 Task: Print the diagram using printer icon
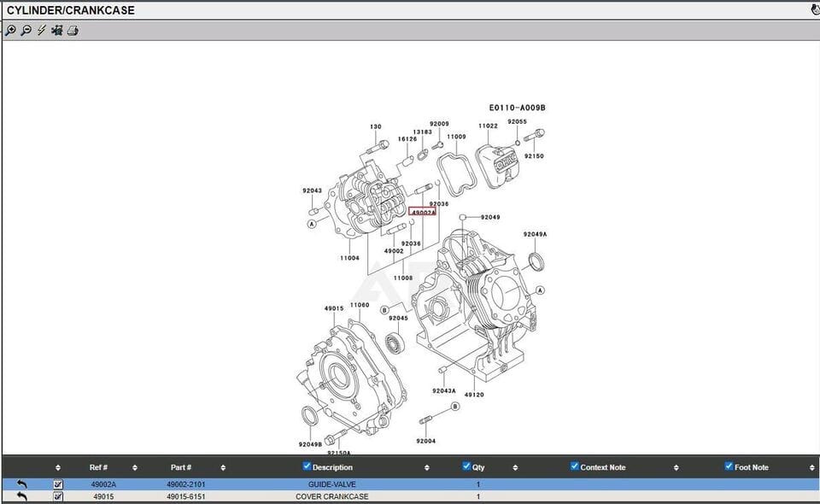[x=73, y=31]
